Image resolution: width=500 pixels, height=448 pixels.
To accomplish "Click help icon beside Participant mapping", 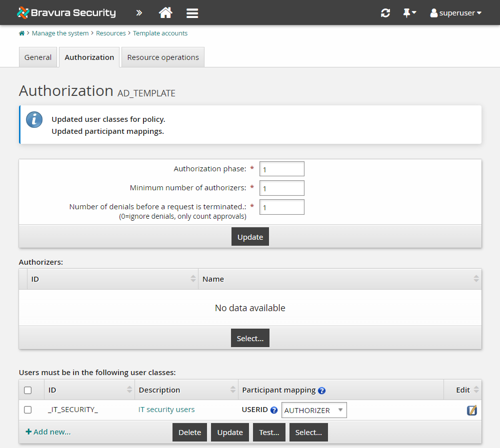I will tap(321, 391).
